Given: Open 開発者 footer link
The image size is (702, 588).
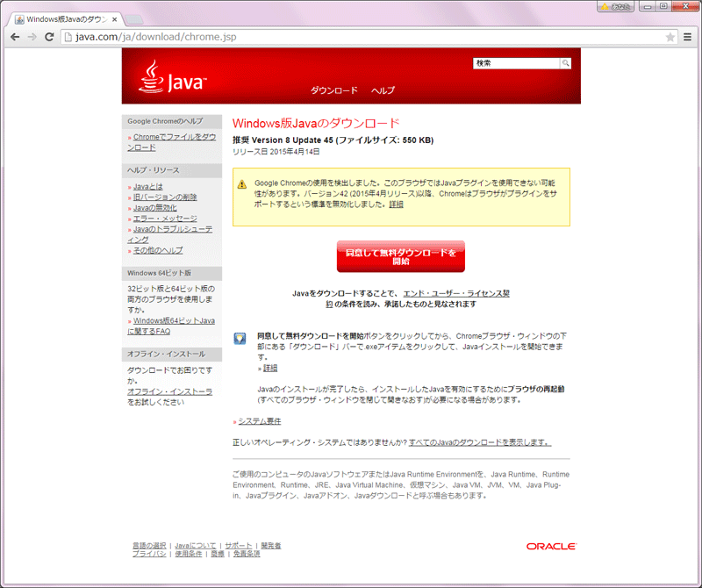Looking at the screenshot, I should pyautogui.click(x=271, y=546).
